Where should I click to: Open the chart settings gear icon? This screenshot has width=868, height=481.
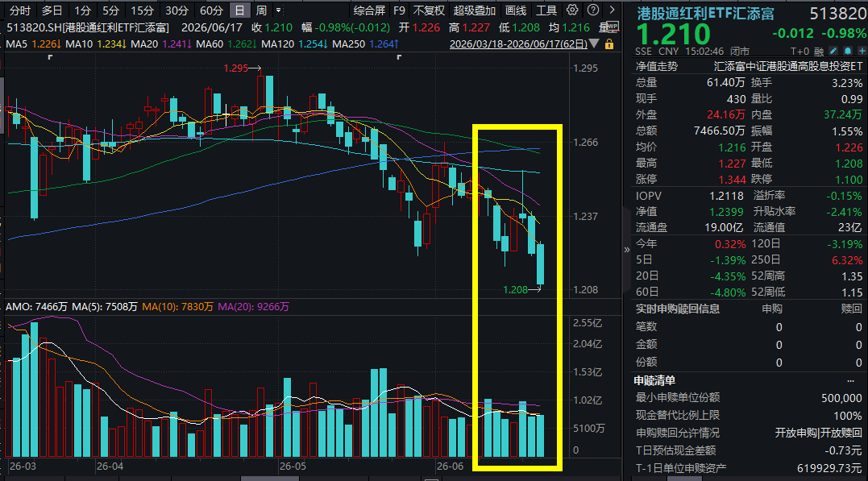pyautogui.click(x=572, y=10)
